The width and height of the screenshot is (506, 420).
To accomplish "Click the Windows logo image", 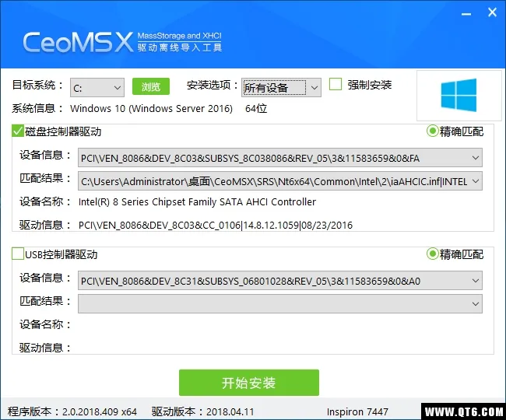I will [x=459, y=95].
